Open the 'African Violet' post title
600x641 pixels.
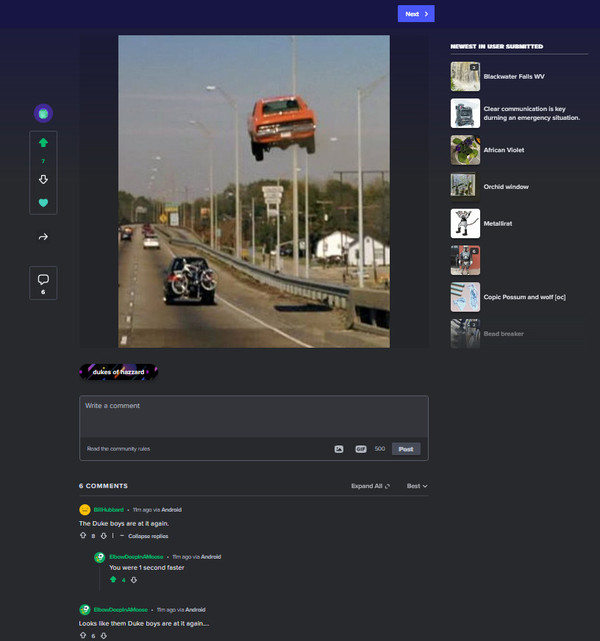point(504,150)
